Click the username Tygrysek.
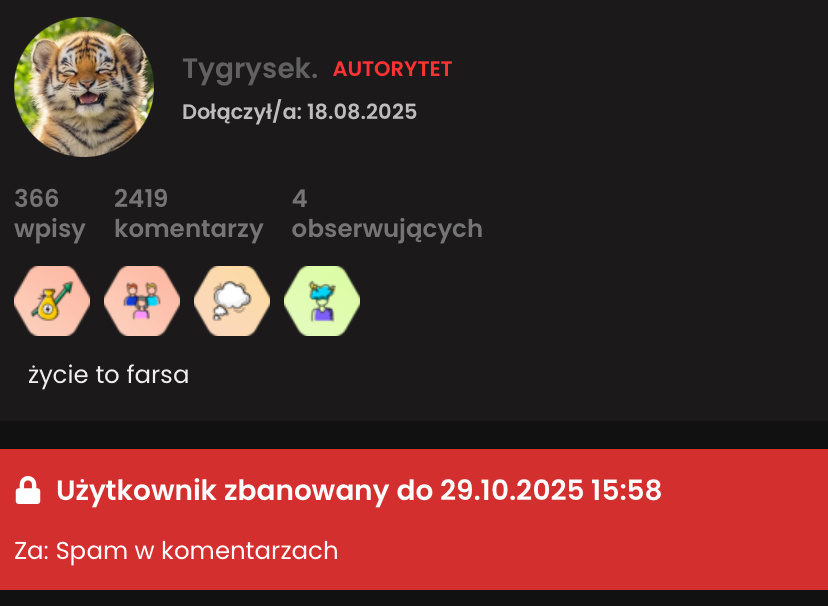The image size is (828, 606). click(x=250, y=69)
